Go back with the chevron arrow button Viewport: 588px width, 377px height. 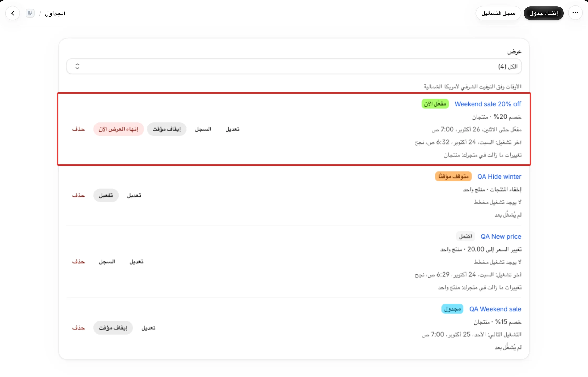pyautogui.click(x=13, y=13)
